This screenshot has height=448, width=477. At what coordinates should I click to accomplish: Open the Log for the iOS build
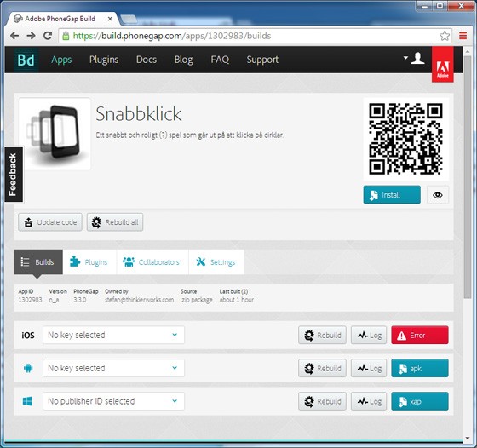[x=369, y=336]
